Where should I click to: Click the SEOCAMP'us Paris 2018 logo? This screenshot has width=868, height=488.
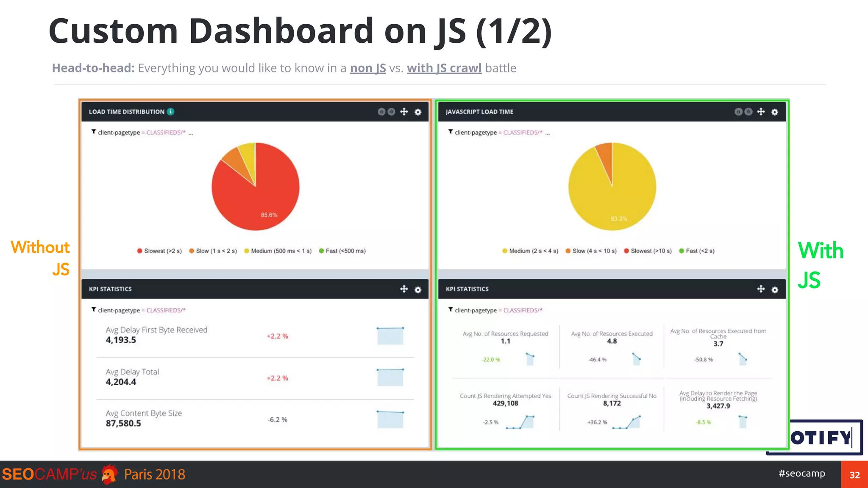click(x=94, y=474)
